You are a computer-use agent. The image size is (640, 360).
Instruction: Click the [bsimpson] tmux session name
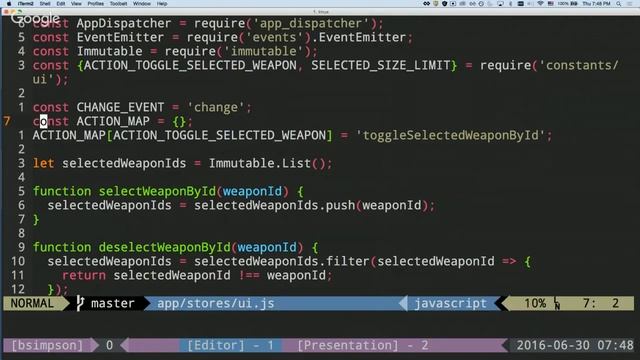(47, 345)
